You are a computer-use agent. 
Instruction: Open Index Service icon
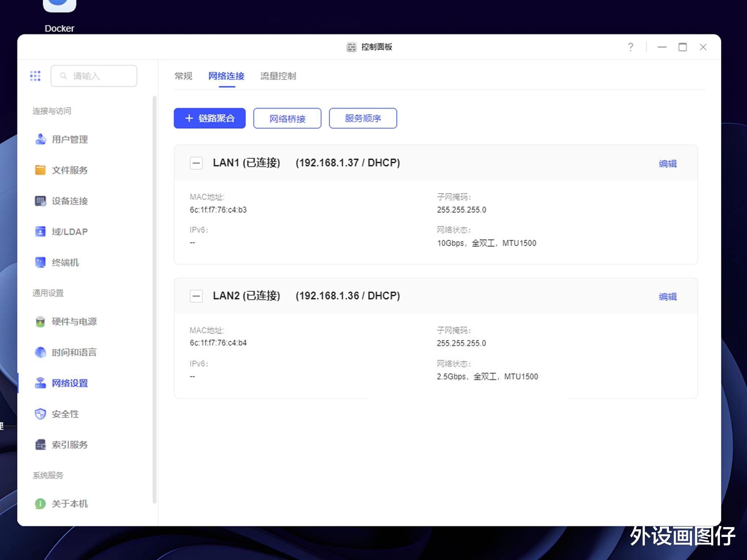(x=40, y=445)
